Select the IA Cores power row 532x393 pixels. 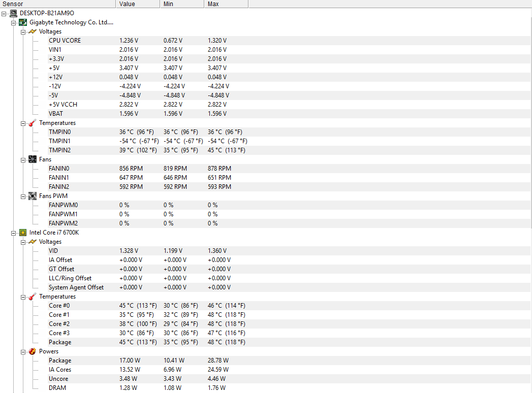coord(289,370)
